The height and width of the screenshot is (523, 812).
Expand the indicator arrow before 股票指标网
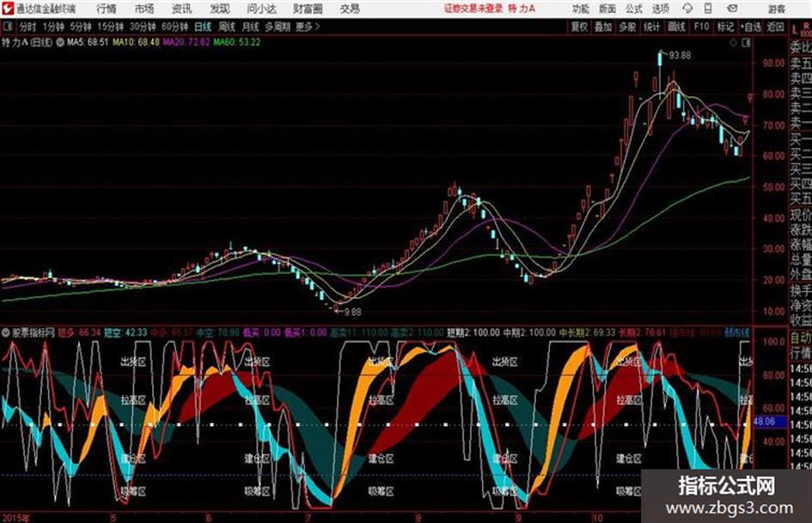[6, 333]
